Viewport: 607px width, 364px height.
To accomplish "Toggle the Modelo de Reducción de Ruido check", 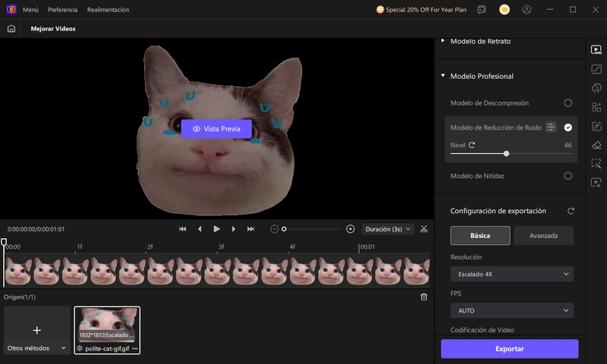I will coord(568,127).
